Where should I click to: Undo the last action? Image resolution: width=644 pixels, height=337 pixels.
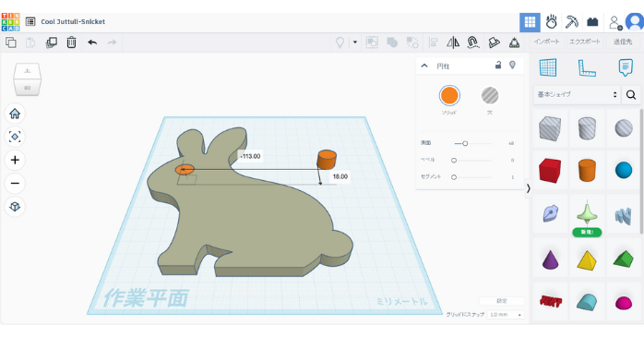pyautogui.click(x=92, y=42)
